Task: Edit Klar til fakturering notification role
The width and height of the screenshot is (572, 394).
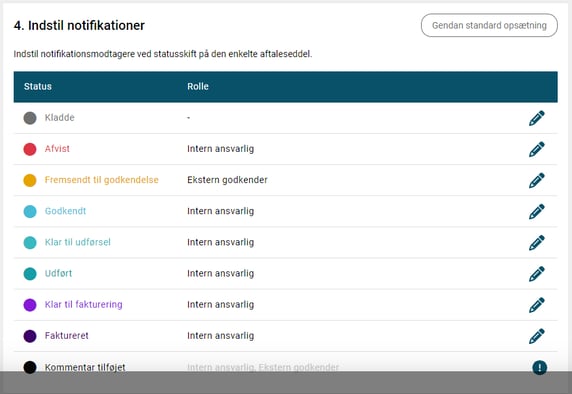Action: 537,305
